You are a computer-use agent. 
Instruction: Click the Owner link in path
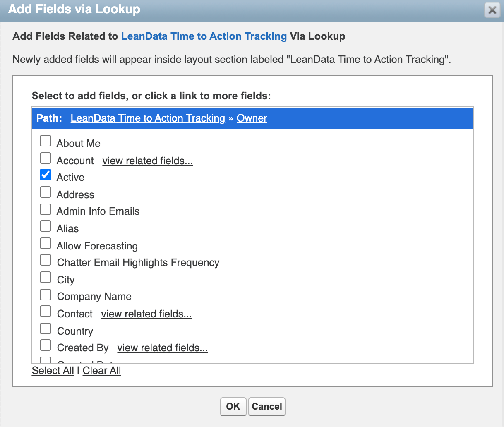[252, 118]
